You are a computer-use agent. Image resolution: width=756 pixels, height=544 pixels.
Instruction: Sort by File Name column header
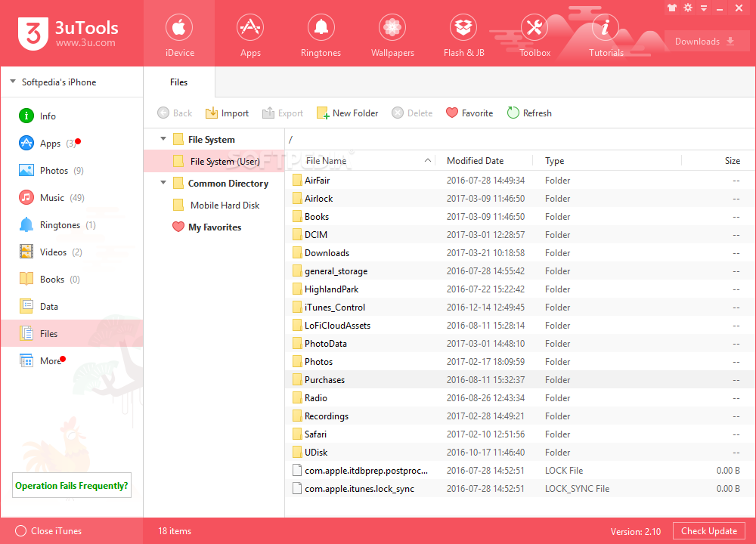pos(361,161)
